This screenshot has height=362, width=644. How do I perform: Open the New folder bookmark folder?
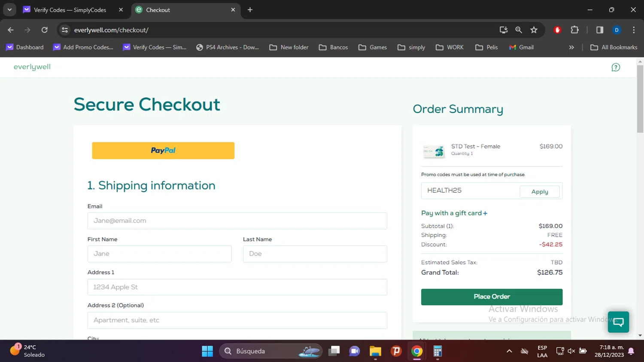coord(289,47)
